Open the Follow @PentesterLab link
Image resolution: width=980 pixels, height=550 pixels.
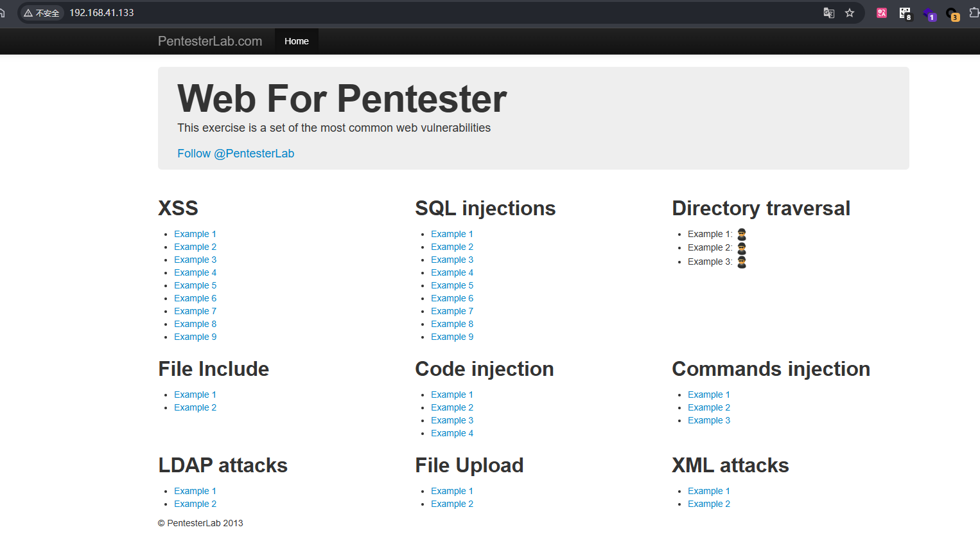236,154
